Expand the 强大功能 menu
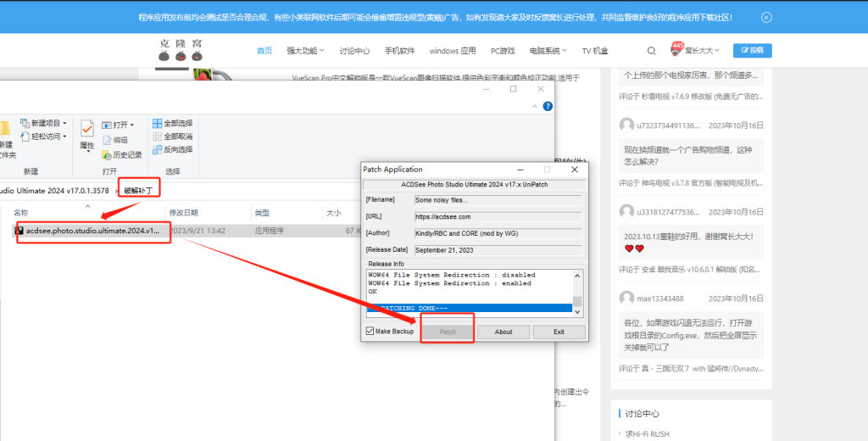 pyautogui.click(x=305, y=51)
